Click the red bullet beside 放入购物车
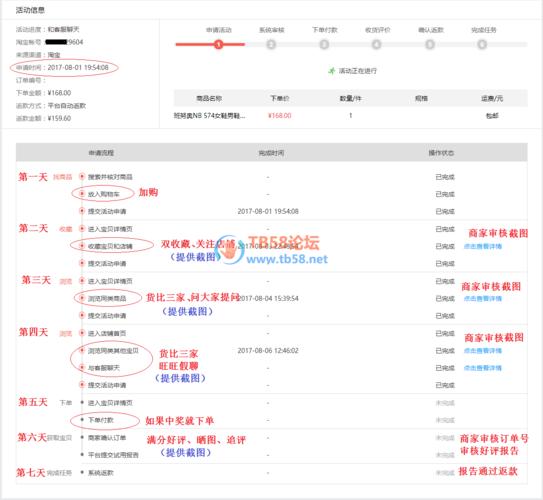The height and width of the screenshot is (500, 543). pyautogui.click(x=82, y=194)
